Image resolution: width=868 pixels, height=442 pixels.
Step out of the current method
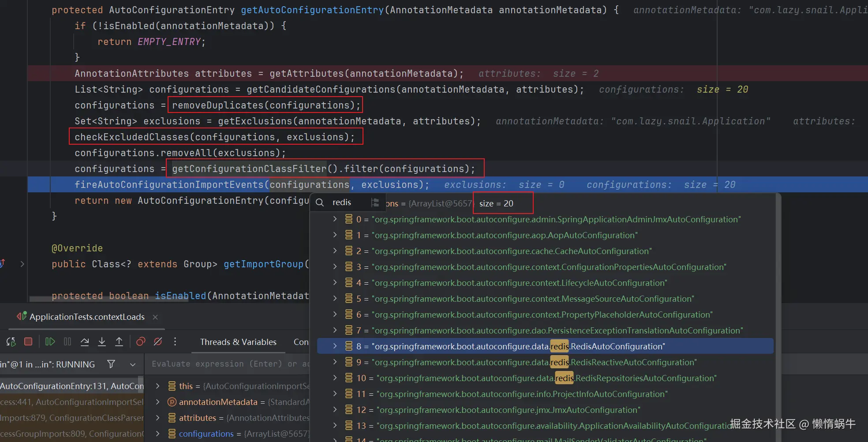coord(119,341)
